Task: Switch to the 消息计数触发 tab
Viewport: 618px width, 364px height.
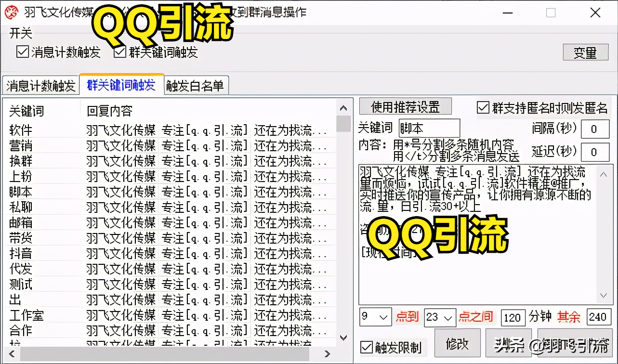Action: [x=41, y=86]
